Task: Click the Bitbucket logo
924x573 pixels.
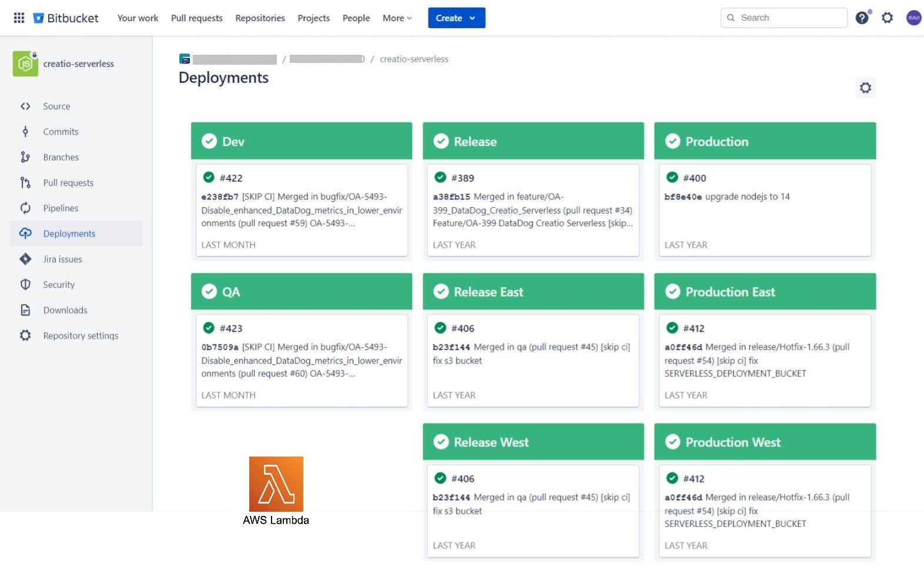Action: pos(65,18)
